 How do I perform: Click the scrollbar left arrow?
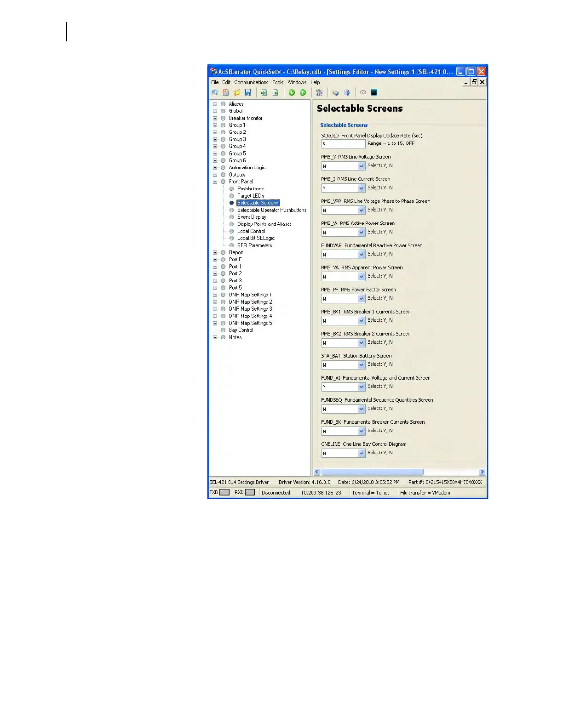pos(317,472)
